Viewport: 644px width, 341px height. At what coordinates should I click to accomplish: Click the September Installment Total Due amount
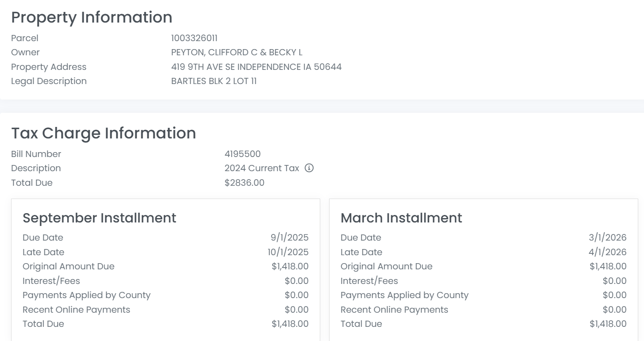290,324
